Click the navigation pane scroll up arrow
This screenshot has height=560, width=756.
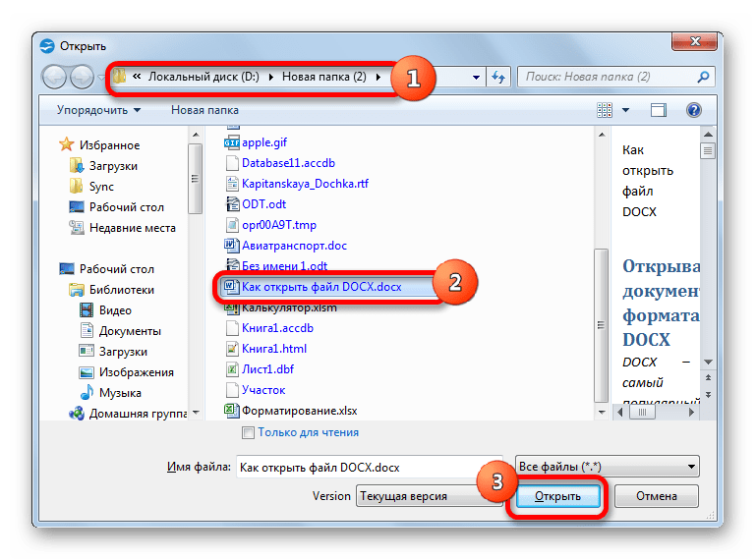196,135
